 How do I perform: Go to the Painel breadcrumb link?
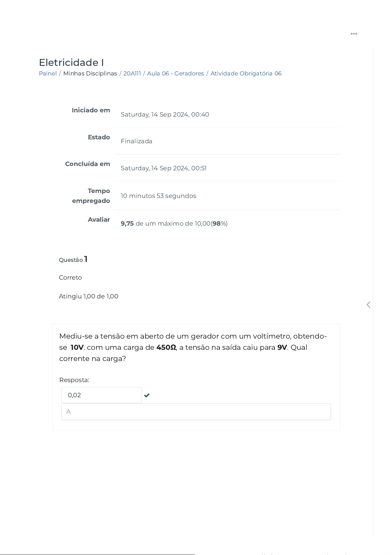tap(48, 73)
